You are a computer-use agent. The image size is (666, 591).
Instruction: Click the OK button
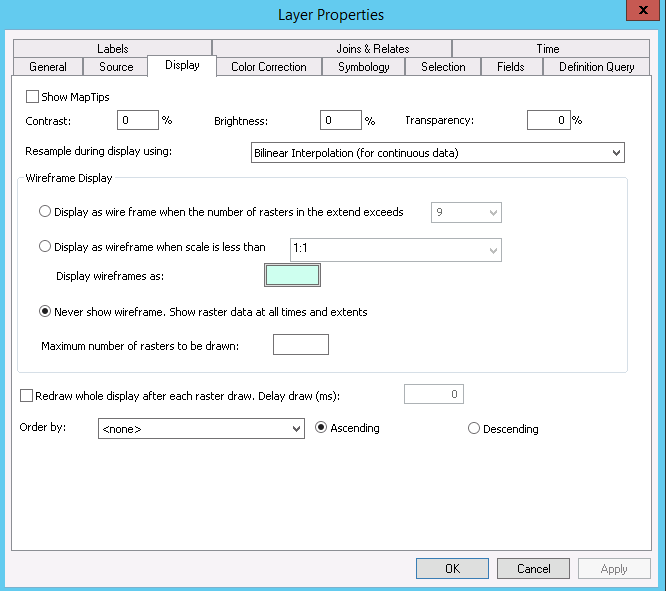(452, 569)
